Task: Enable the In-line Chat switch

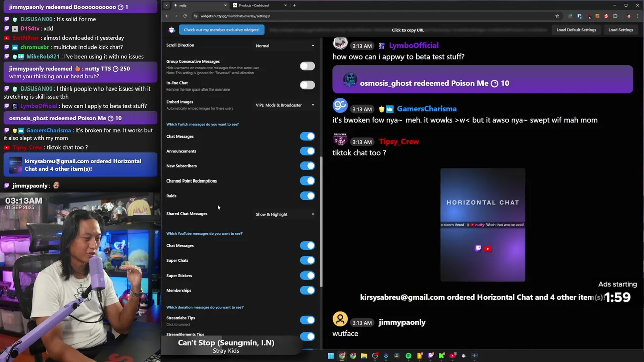Action: click(x=307, y=85)
